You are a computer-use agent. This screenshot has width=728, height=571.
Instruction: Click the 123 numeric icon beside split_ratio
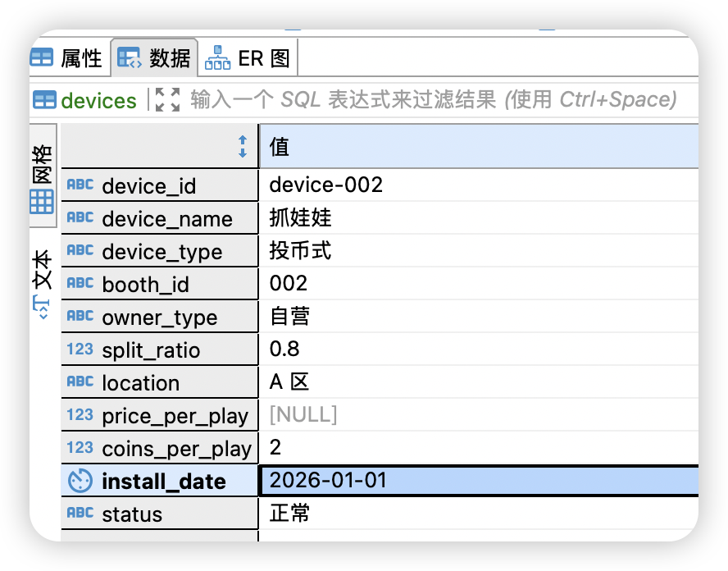[x=81, y=349]
